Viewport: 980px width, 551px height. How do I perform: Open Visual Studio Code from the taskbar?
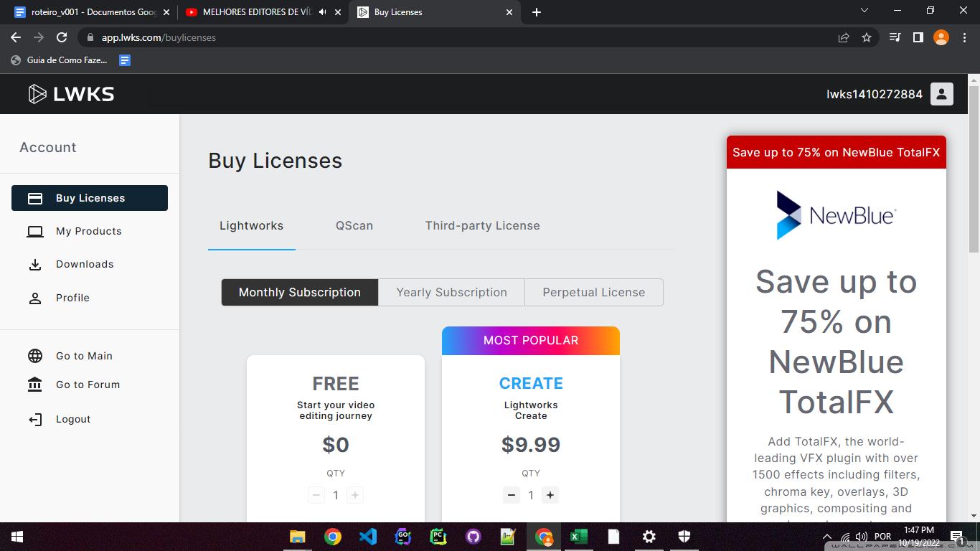367,537
